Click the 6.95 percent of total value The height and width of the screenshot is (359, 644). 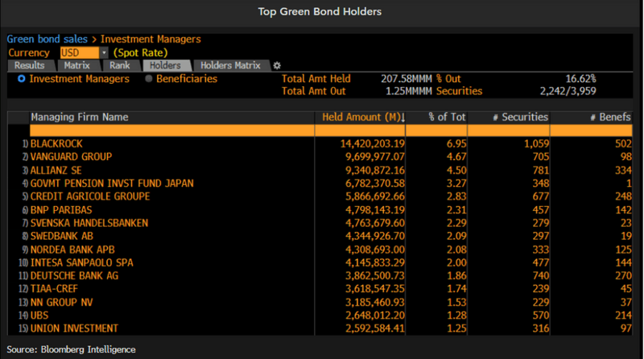tap(456, 144)
